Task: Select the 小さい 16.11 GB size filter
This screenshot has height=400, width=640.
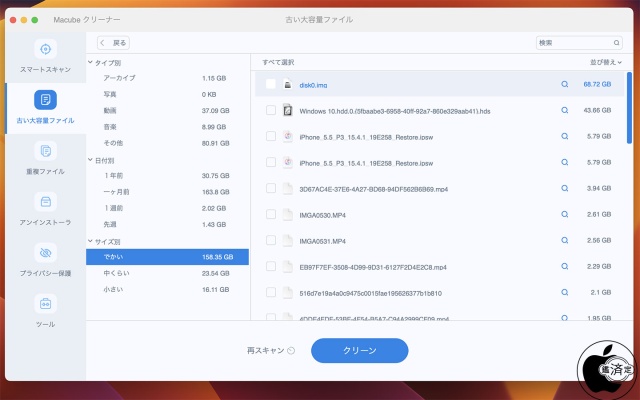Action: [x=167, y=289]
